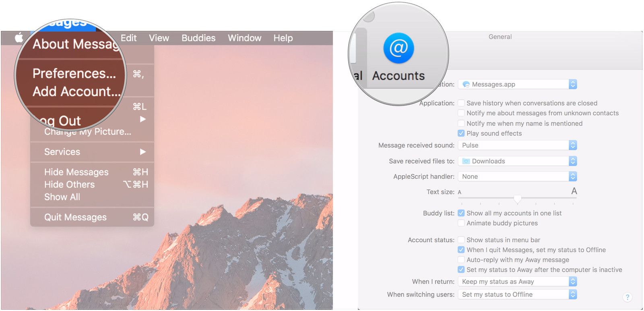
Task: Choose Quit Messages menu item
Action: tap(76, 217)
